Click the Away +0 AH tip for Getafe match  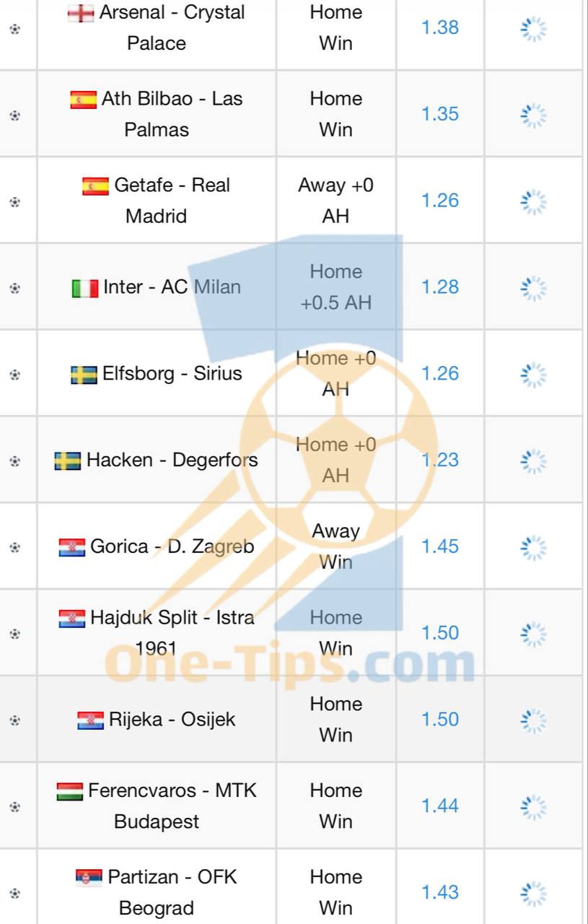tap(336, 201)
